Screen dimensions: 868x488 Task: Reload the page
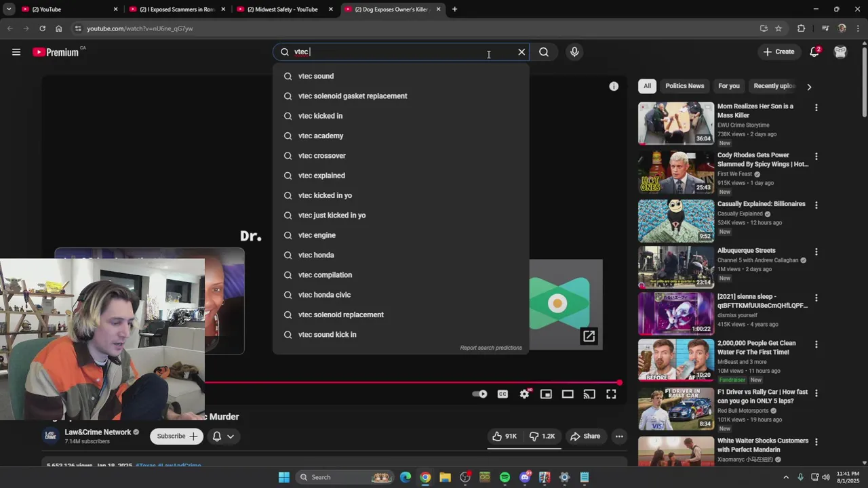point(42,28)
